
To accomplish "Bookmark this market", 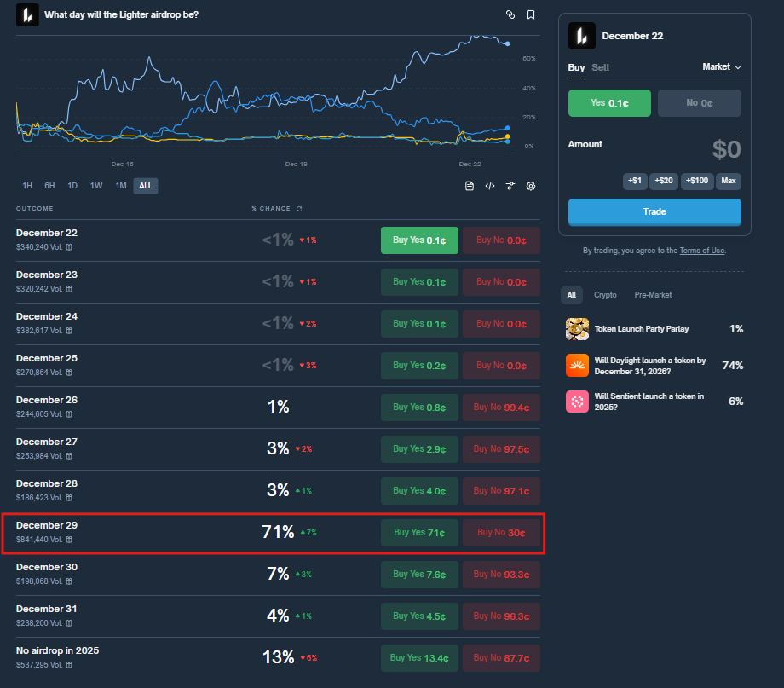I will tap(531, 14).
